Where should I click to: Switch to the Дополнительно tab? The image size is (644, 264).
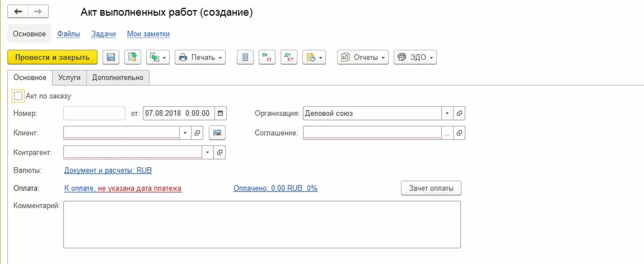pos(118,78)
